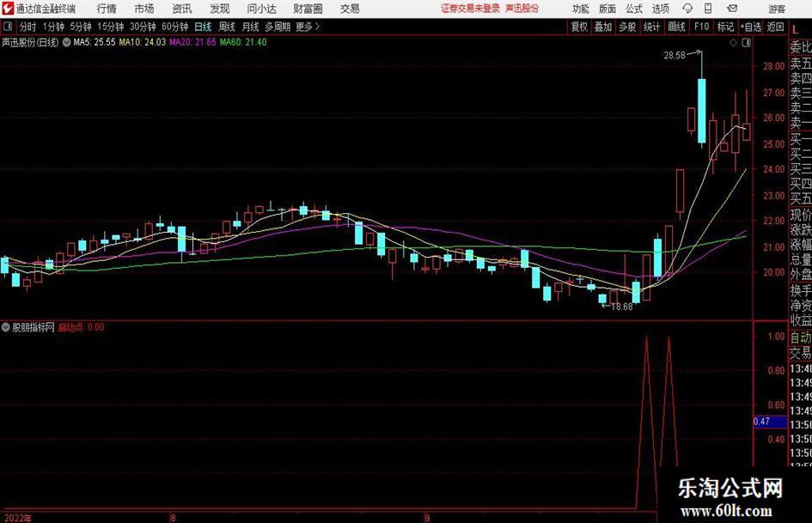Click the red L icon on the right panel
Screen dimensions: 812x523
click(x=795, y=30)
